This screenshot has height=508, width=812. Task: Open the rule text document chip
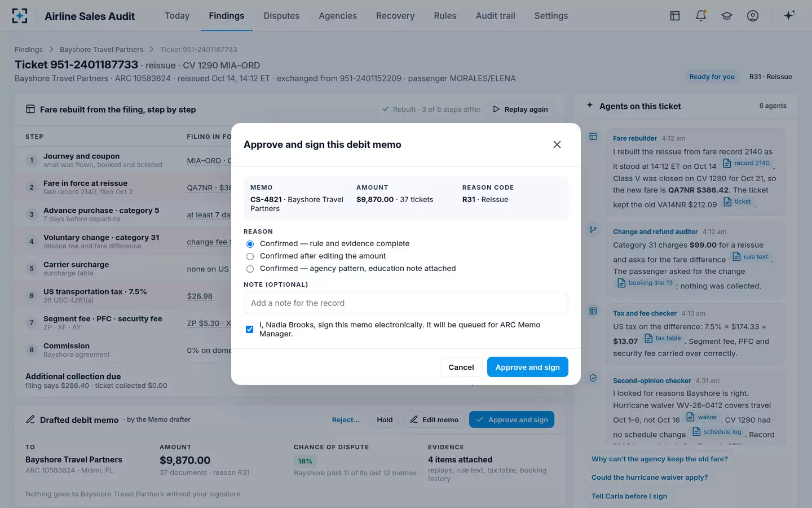(751, 257)
